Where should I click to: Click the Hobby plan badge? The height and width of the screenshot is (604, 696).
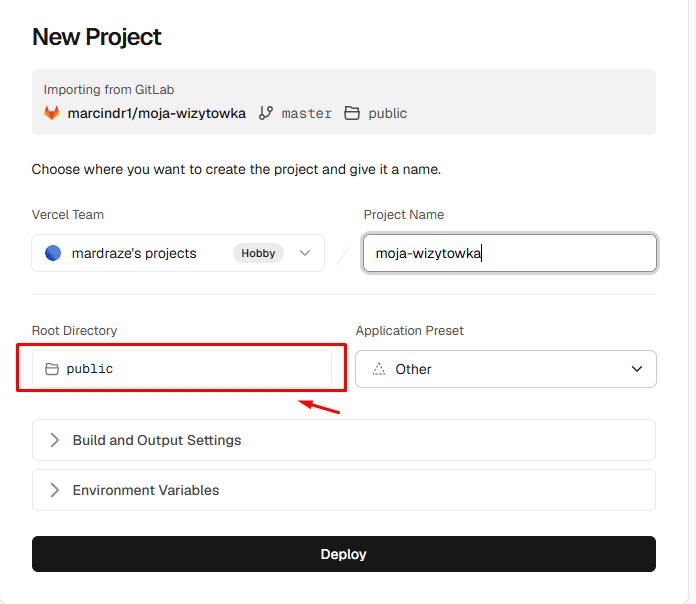[258, 253]
